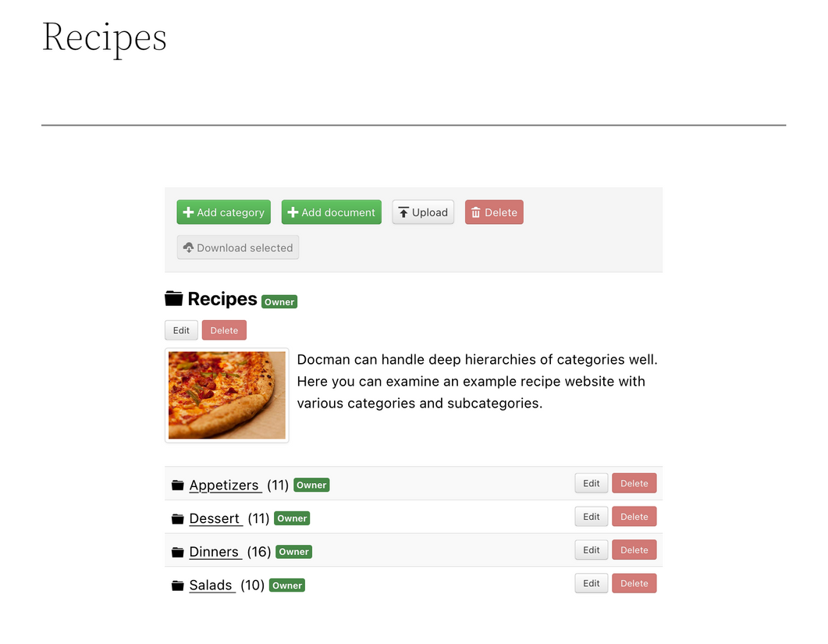
Task: Open the Salads category link
Action: [x=211, y=585]
